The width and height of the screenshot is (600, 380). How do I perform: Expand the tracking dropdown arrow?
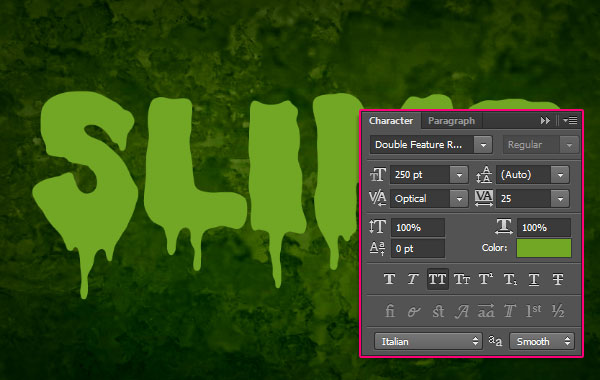click(560, 199)
